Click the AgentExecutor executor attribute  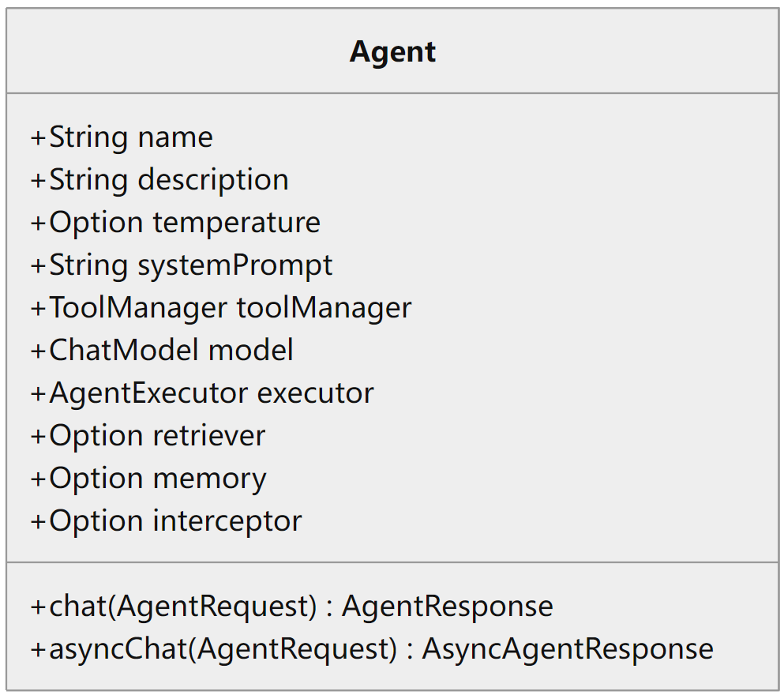tap(203, 393)
